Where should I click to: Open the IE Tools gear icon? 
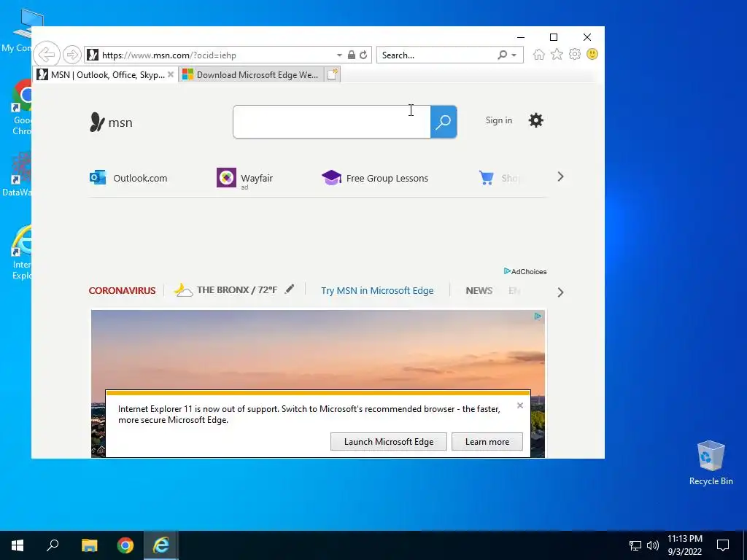coord(575,54)
